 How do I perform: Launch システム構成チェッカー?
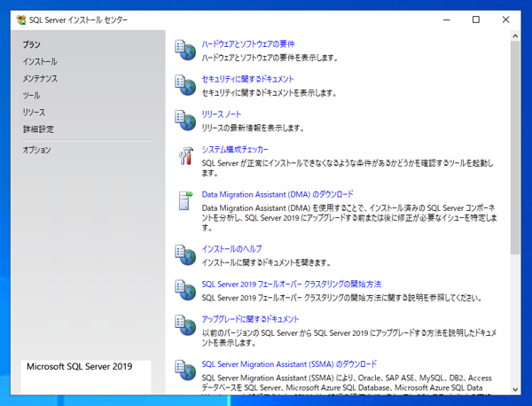click(235, 150)
